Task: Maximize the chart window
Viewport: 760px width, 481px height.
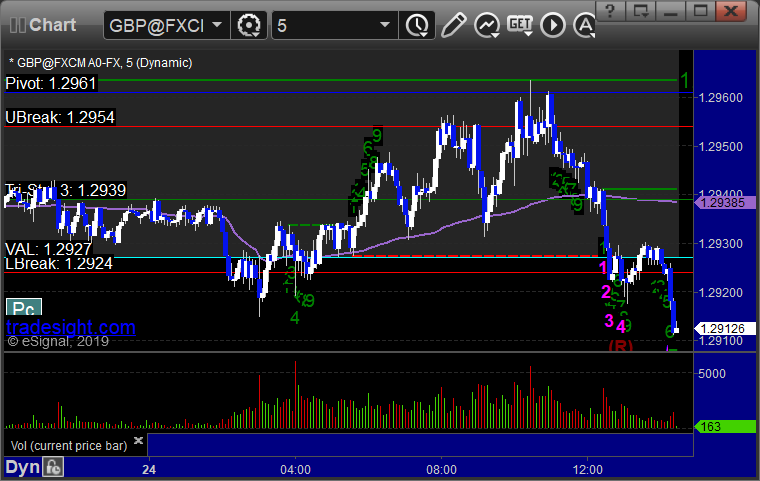Action: tap(700, 10)
